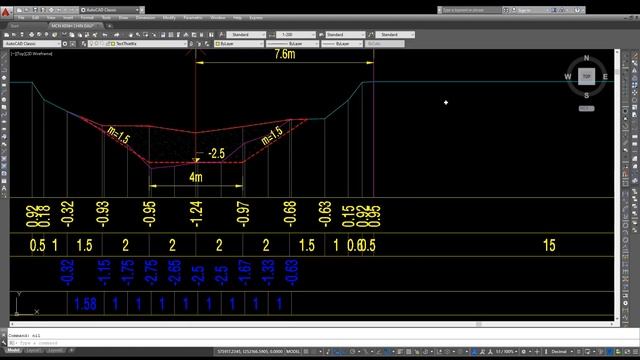640x360 pixels.
Task: Open the Layer Properties Manager icon
Action: [x=84, y=44]
